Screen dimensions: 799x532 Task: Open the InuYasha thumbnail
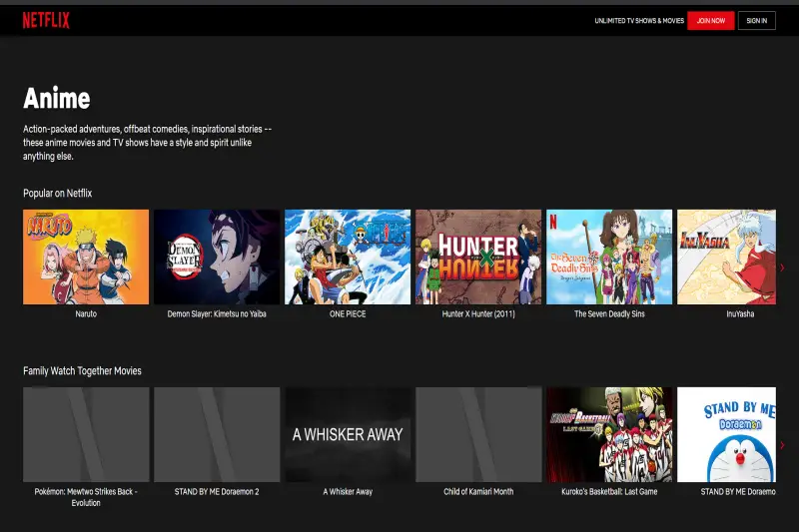(x=727, y=258)
